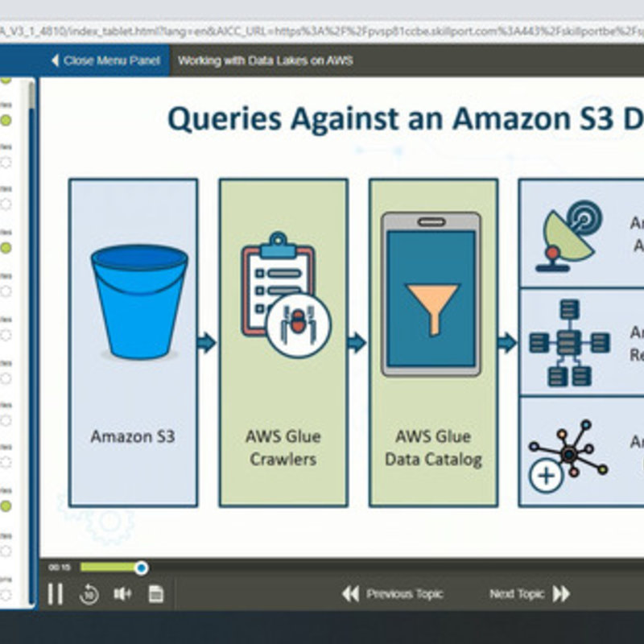Image resolution: width=644 pixels, height=644 pixels.
Task: Click the 'AWS Glue Crawlers' label
Action: 283,448
